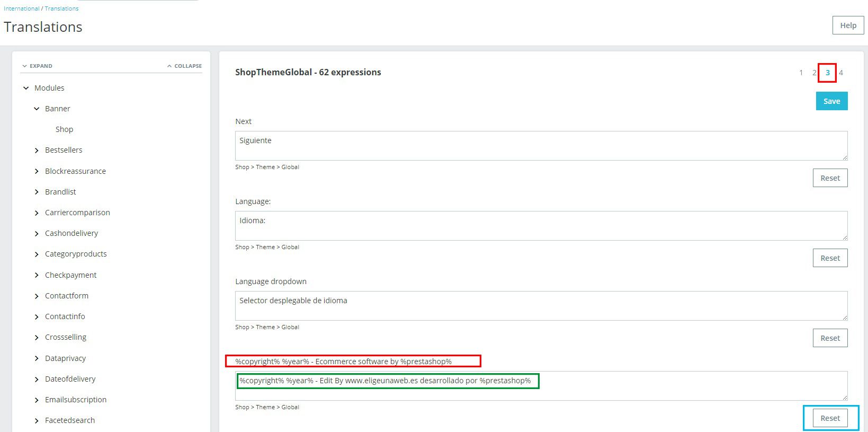Screen dimensions: 868x432
Task: Select the Contactinfo tree label
Action: click(x=65, y=316)
